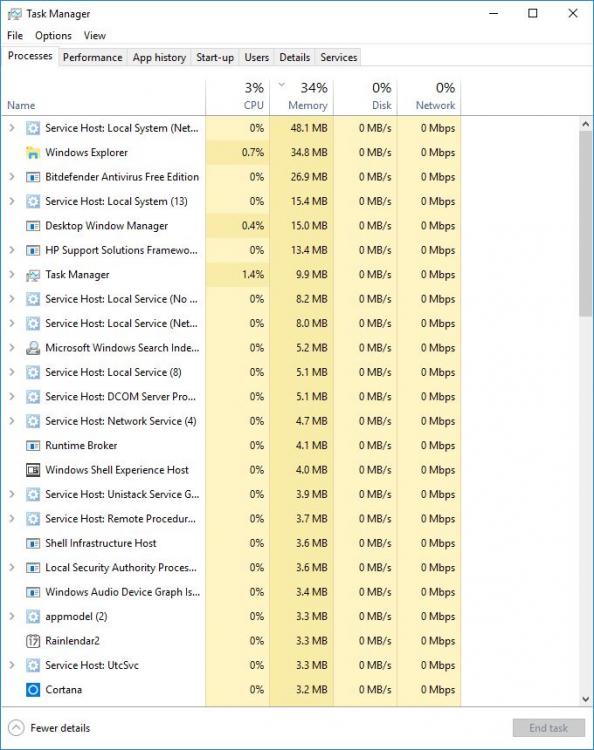Click the 1.4% CPU value for Task Manager
The width and height of the screenshot is (594, 750).
(x=253, y=275)
